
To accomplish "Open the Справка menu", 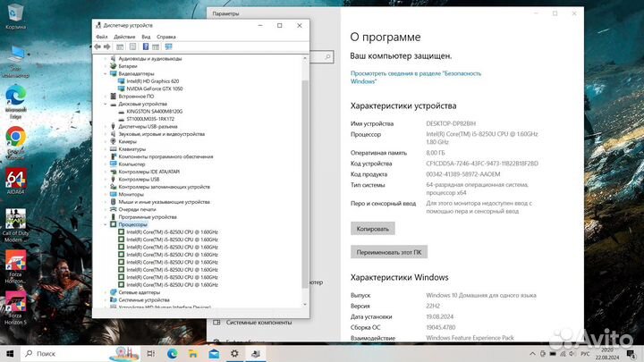I will tap(166, 37).
